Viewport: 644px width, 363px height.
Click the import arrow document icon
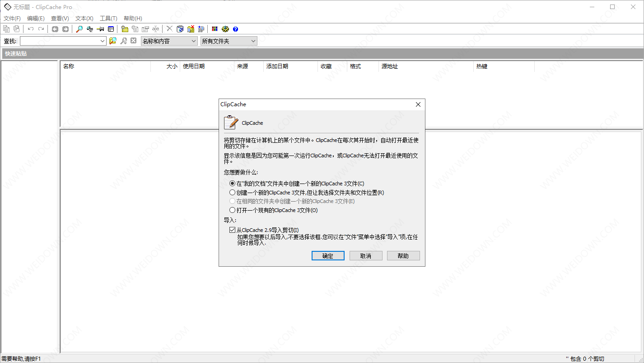(x=201, y=29)
